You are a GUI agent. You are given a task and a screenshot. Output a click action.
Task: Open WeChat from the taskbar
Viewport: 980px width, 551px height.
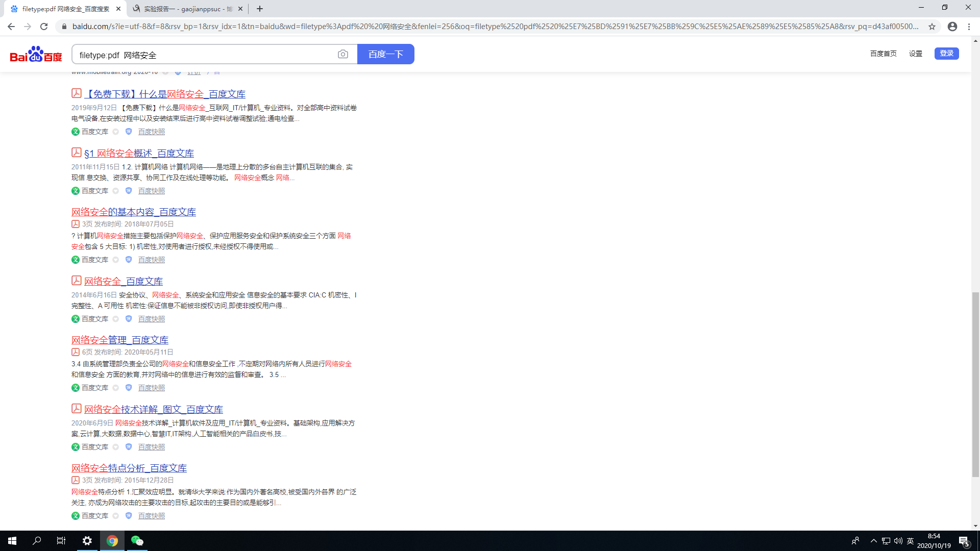tap(137, 541)
